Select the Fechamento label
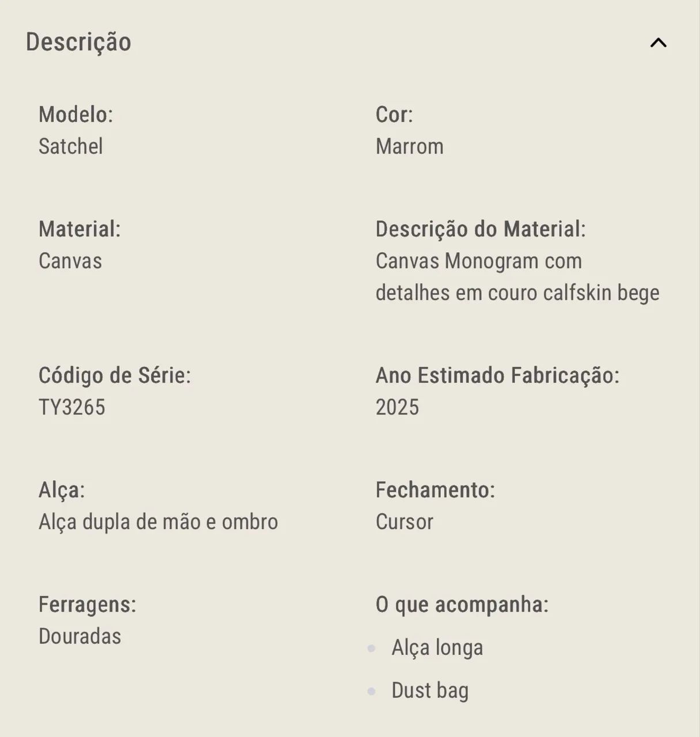 (435, 490)
